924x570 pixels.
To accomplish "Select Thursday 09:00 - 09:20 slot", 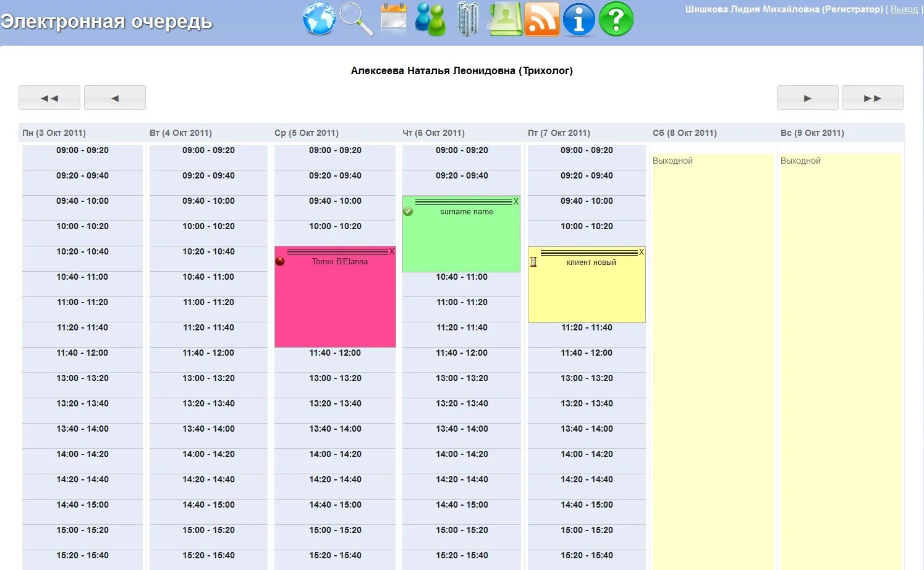I will click(462, 157).
